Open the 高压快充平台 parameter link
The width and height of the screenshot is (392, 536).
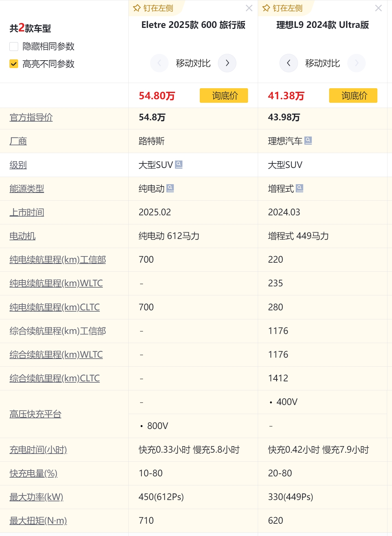(x=35, y=414)
